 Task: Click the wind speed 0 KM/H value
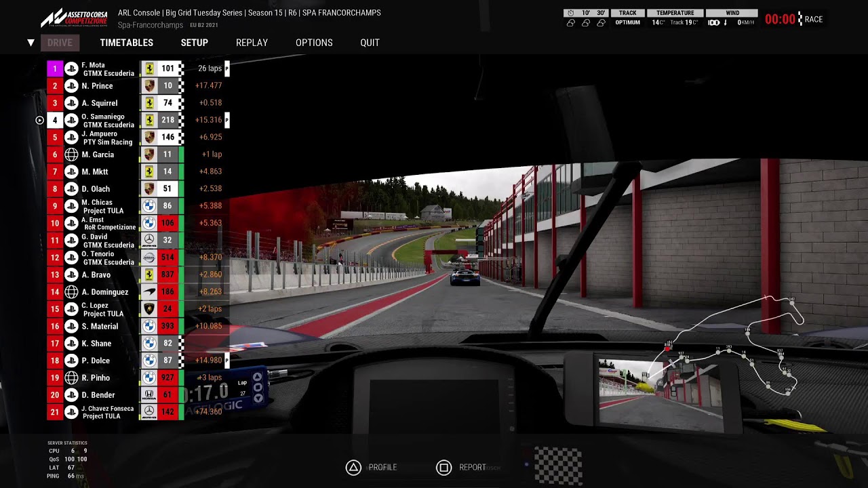coord(745,23)
